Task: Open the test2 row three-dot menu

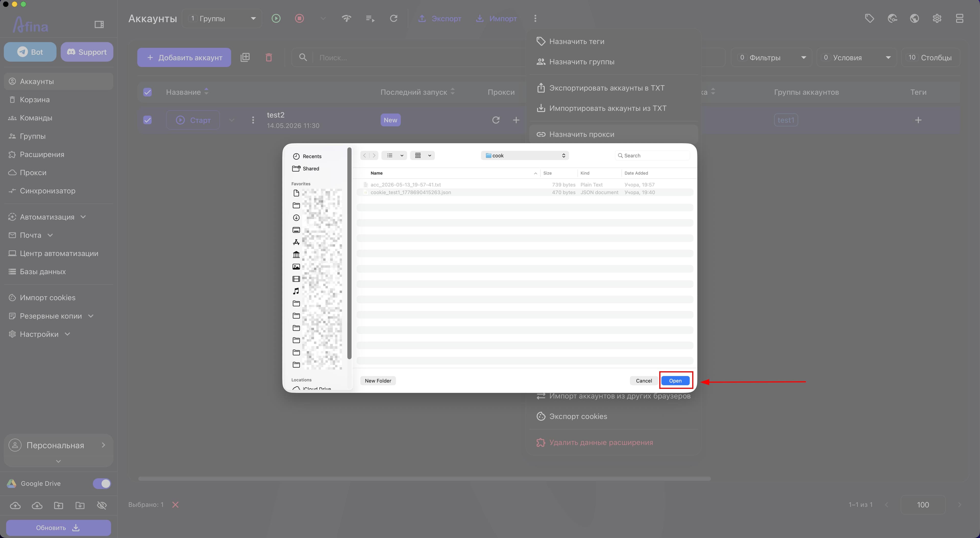Action: (253, 120)
